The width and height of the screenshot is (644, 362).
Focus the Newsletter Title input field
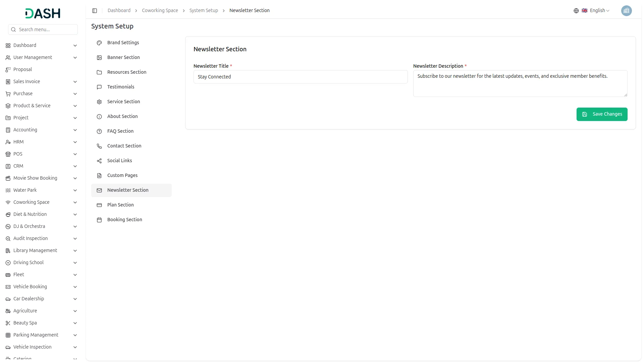300,77
